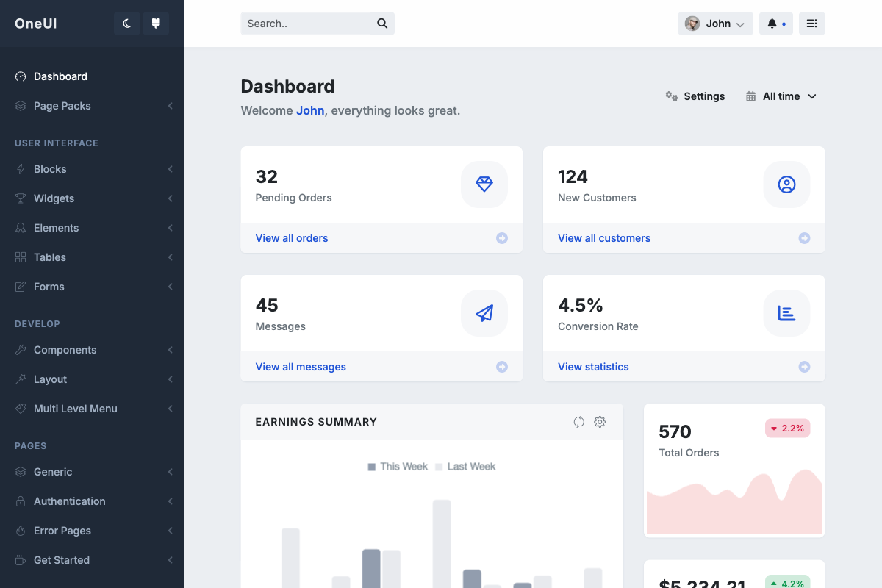The width and height of the screenshot is (882, 588).
Task: Click inside the search field
Action: [309, 23]
